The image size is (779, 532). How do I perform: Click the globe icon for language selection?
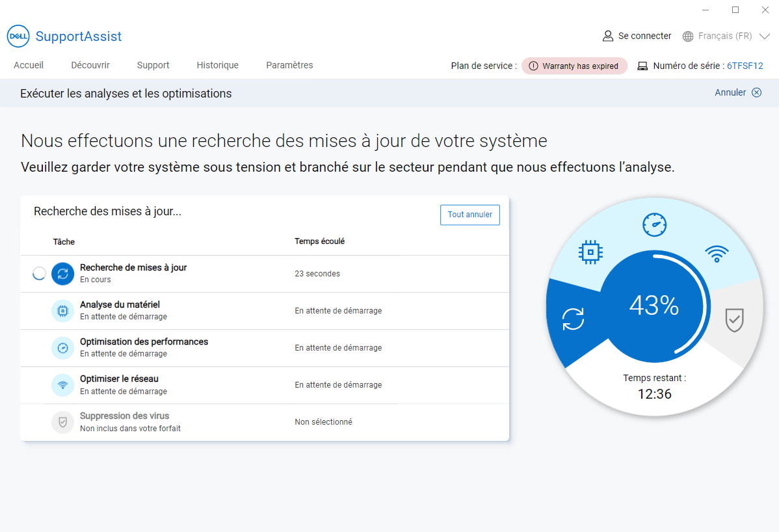click(688, 36)
